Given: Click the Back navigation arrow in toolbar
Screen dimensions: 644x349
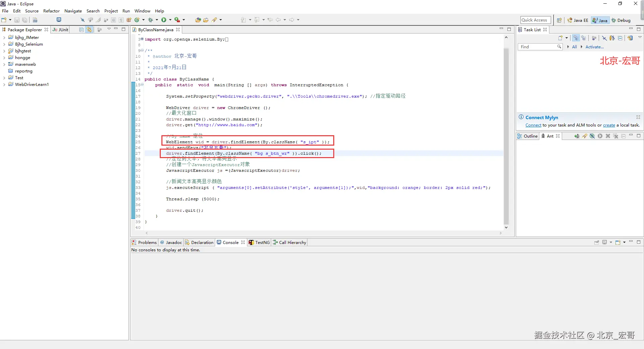Looking at the screenshot, I should pyautogui.click(x=278, y=20).
